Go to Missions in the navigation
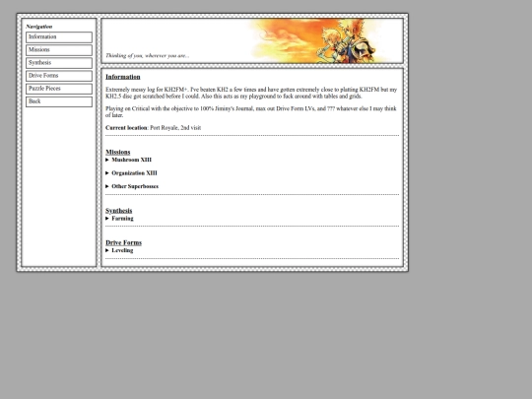 tap(59, 50)
